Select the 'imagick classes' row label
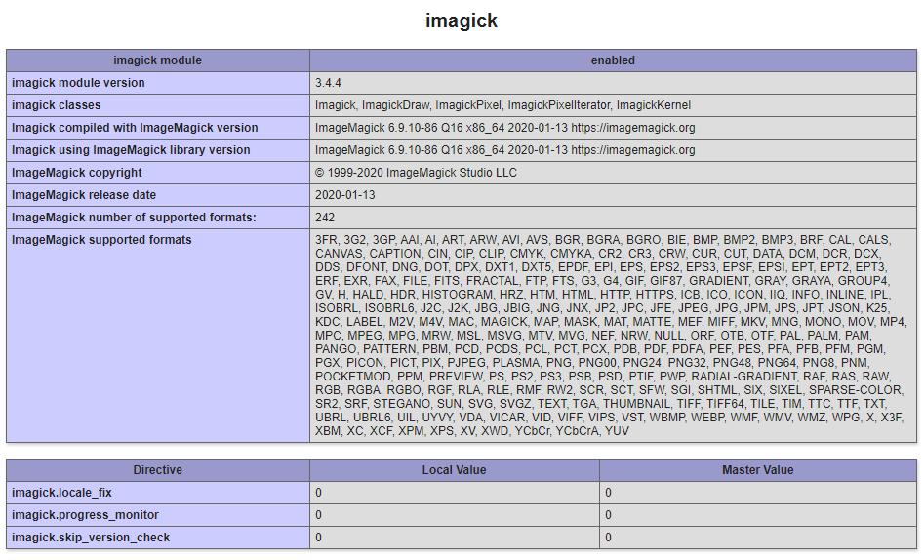This screenshot has width=924, height=560. point(56,105)
